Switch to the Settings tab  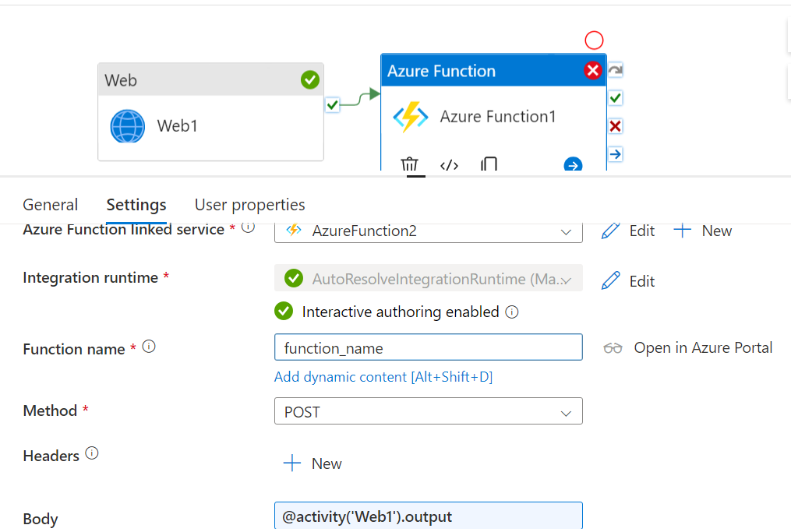click(x=136, y=205)
